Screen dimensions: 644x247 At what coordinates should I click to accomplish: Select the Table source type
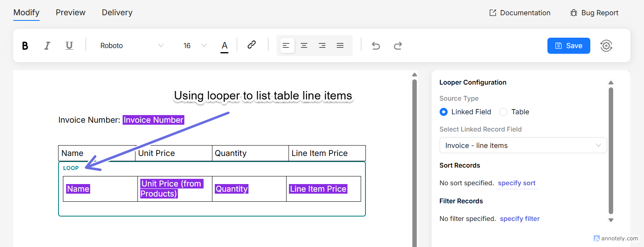click(514, 112)
